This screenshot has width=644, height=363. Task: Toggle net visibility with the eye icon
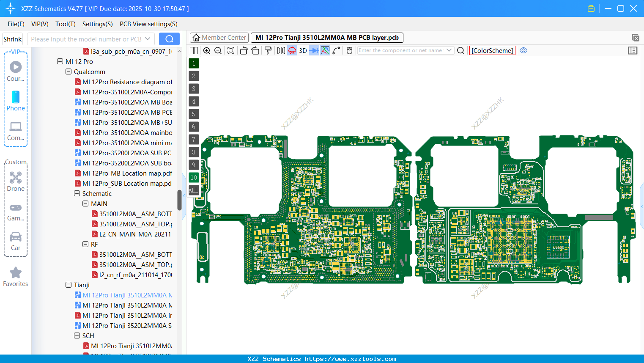tap(523, 50)
